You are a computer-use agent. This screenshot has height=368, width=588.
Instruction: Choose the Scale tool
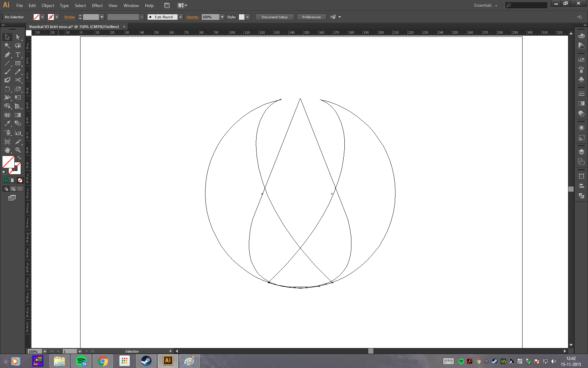(18, 89)
